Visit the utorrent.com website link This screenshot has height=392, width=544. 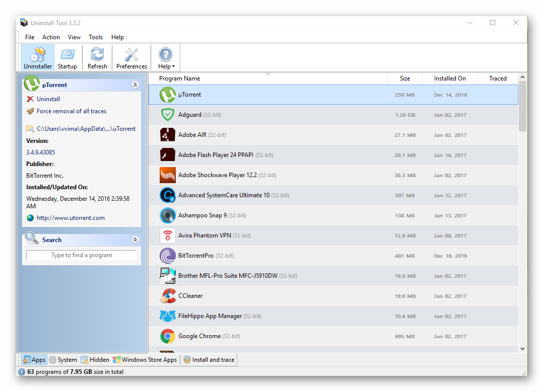click(71, 218)
